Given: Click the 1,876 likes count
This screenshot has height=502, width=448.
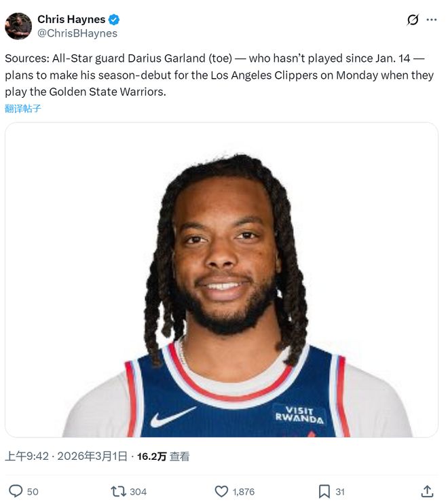Looking at the screenshot, I should click(x=243, y=491).
